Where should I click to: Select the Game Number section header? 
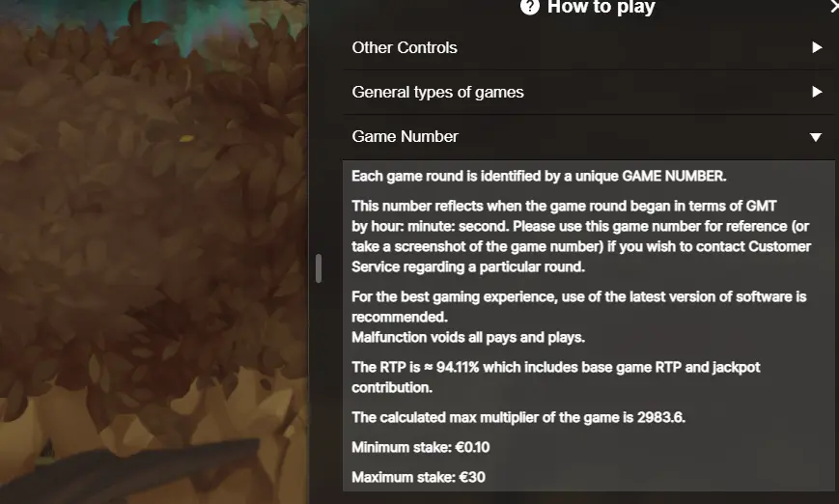[x=589, y=137]
